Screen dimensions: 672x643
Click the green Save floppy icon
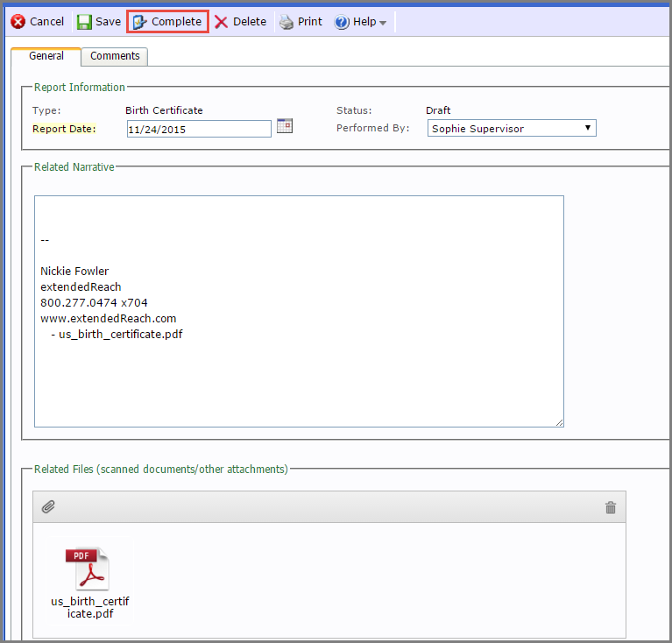(84, 21)
